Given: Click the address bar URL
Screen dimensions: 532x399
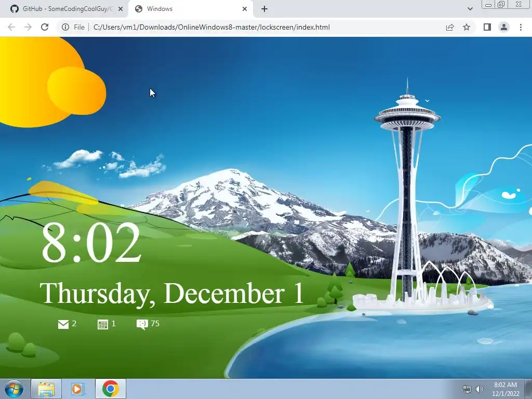Looking at the screenshot, I should coord(211,27).
